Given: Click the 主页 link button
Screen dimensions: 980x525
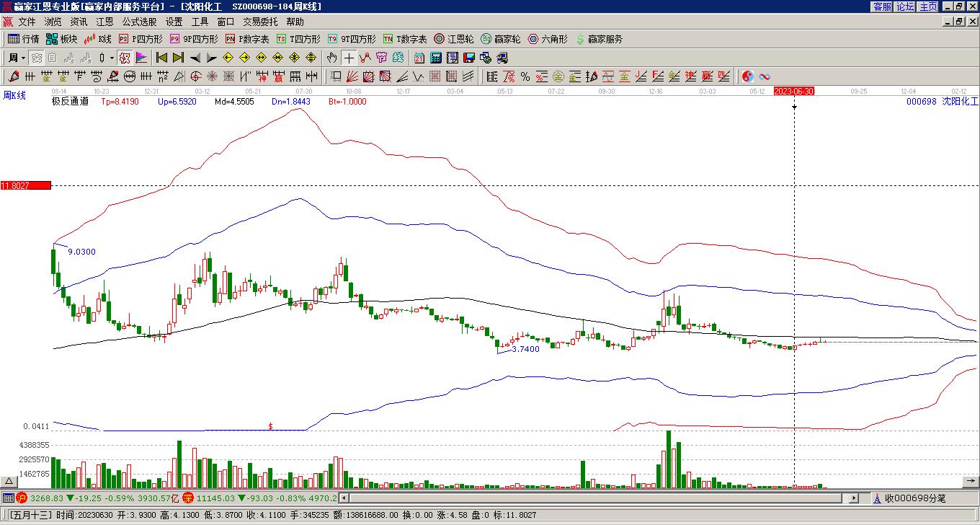Looking at the screenshot, I should (928, 6).
